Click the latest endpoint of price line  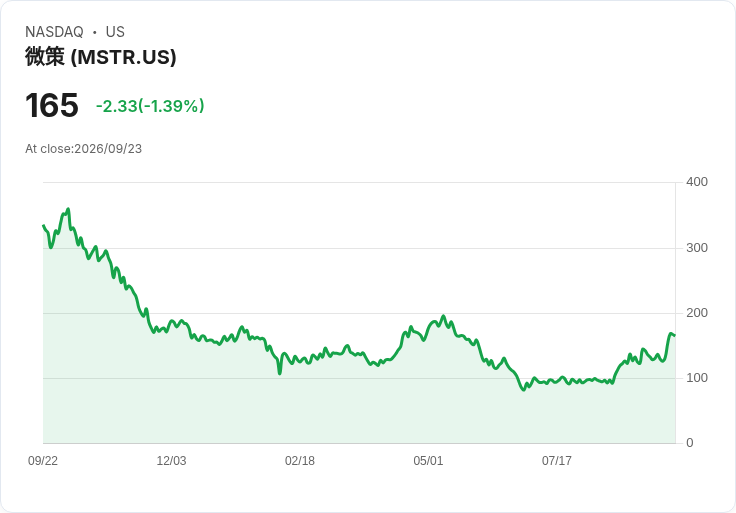(675, 335)
